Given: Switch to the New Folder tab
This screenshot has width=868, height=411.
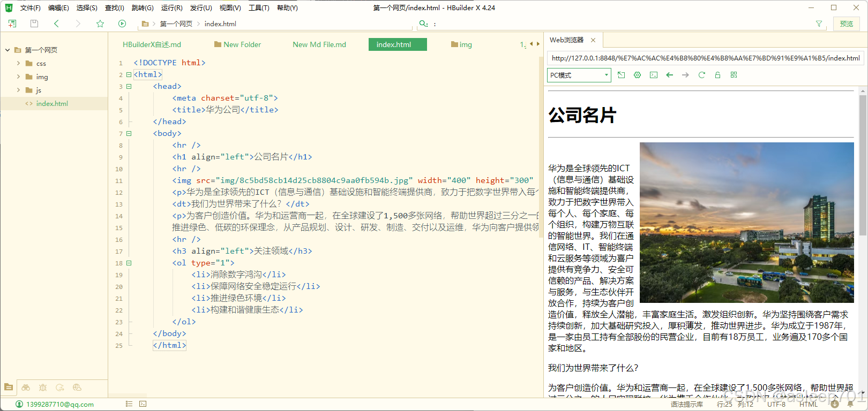Looking at the screenshot, I should pyautogui.click(x=237, y=44).
